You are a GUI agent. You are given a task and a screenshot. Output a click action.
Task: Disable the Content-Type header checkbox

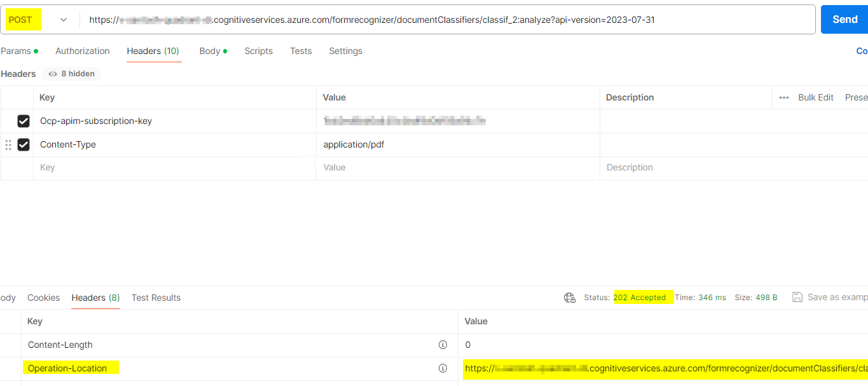[x=23, y=144]
